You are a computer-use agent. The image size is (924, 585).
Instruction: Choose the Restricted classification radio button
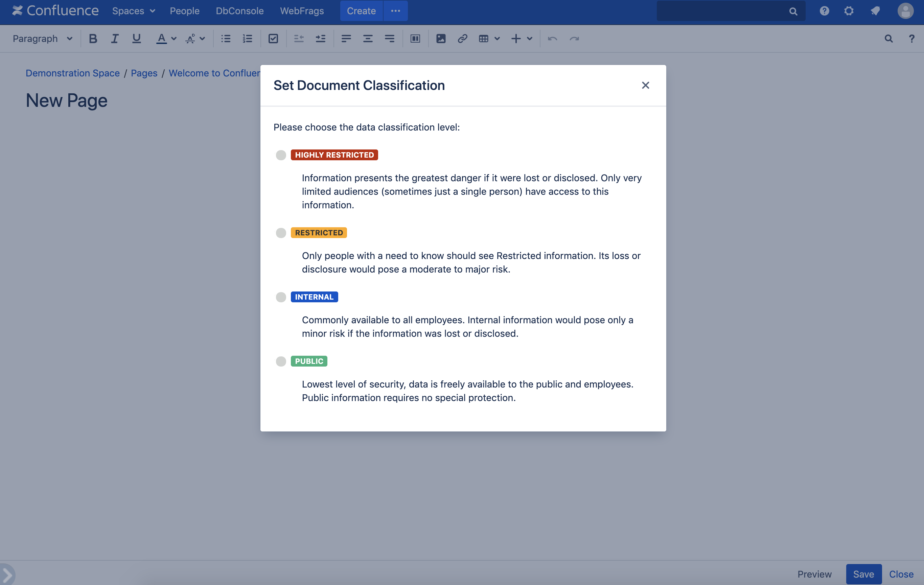[x=281, y=233]
